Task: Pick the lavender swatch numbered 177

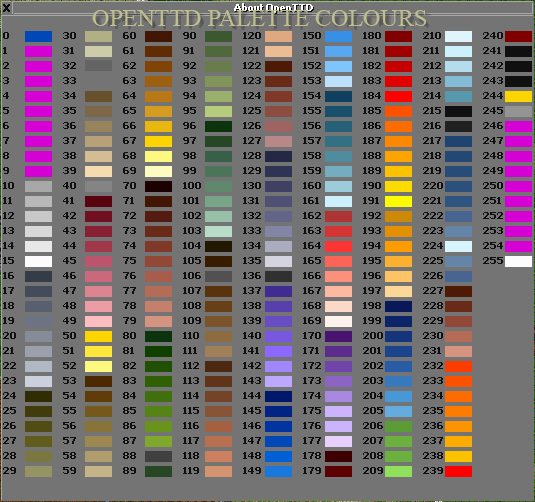Action: [339, 442]
